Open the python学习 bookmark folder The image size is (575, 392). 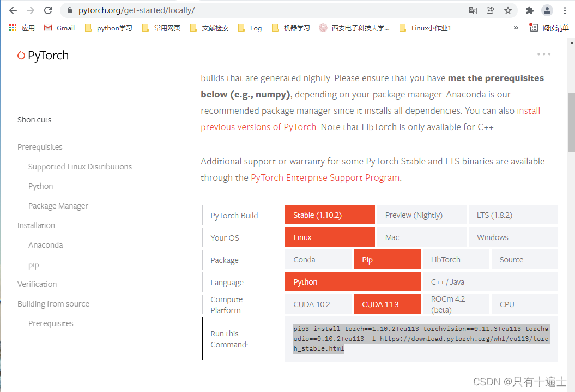click(x=108, y=28)
